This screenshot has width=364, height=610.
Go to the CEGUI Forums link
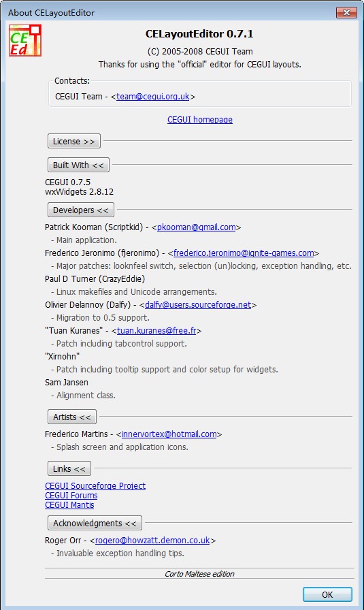(x=71, y=496)
